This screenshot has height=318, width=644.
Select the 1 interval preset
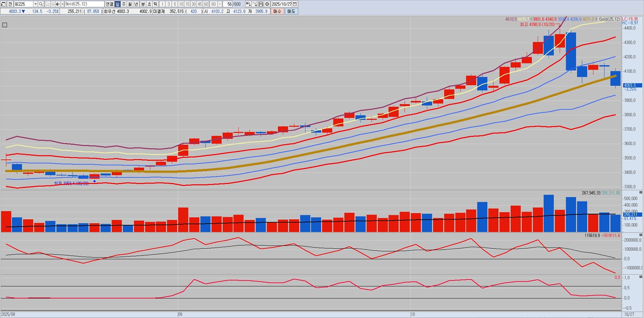click(x=162, y=4)
